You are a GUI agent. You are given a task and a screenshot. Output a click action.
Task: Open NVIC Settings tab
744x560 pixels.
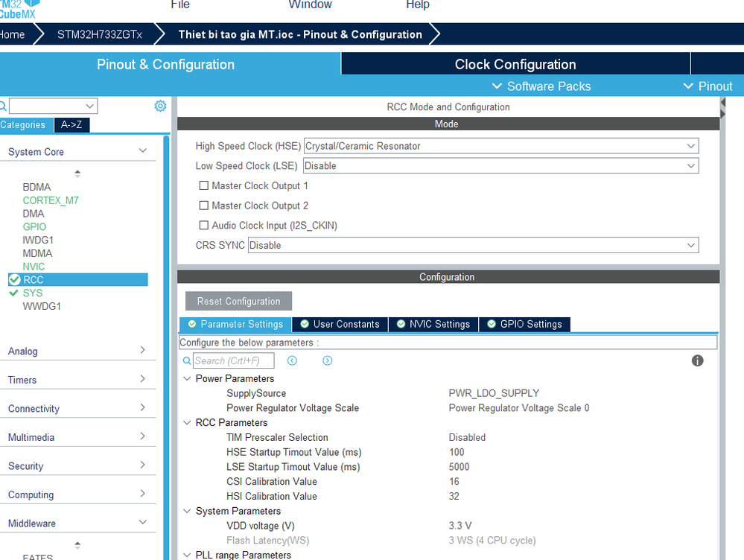[433, 324]
